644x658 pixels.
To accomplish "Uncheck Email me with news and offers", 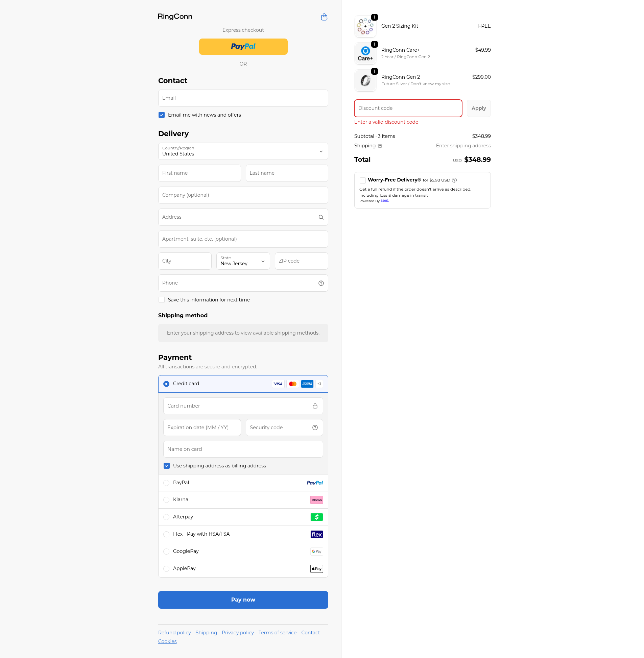I will click(x=162, y=115).
